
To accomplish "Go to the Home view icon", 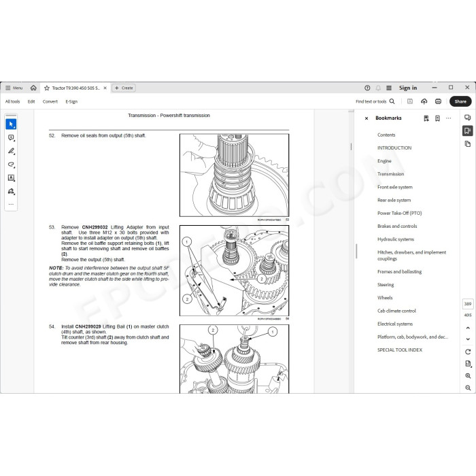I will point(33,88).
